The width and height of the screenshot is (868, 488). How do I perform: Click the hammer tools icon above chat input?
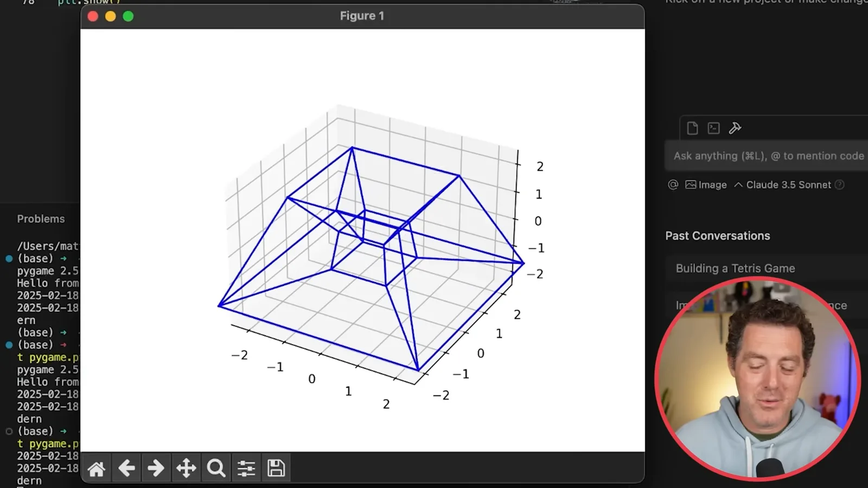click(735, 128)
